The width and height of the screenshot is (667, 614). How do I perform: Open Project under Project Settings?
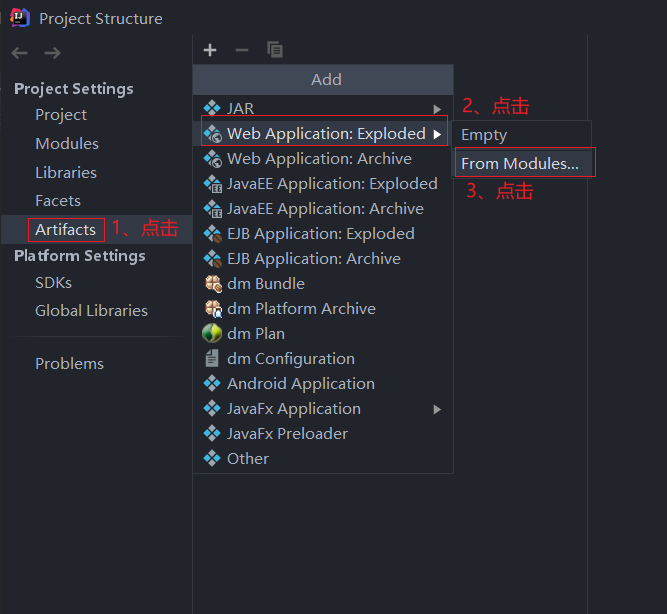(x=61, y=115)
